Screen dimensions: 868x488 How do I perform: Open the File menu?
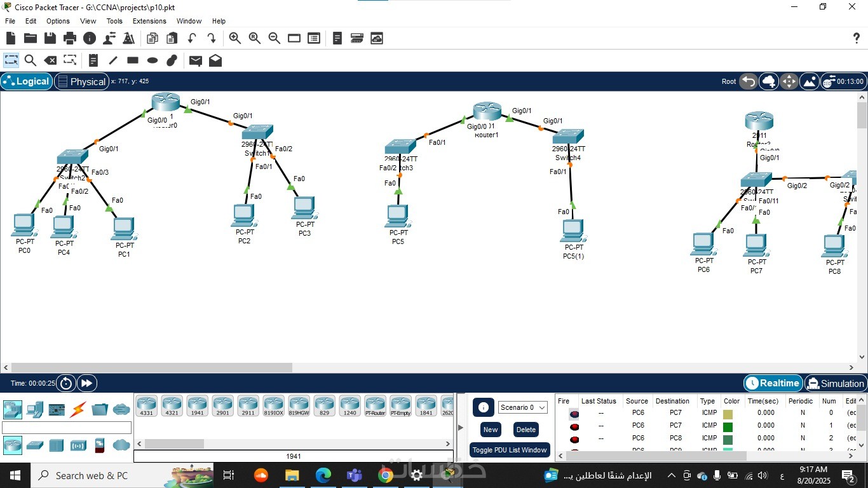click(10, 21)
